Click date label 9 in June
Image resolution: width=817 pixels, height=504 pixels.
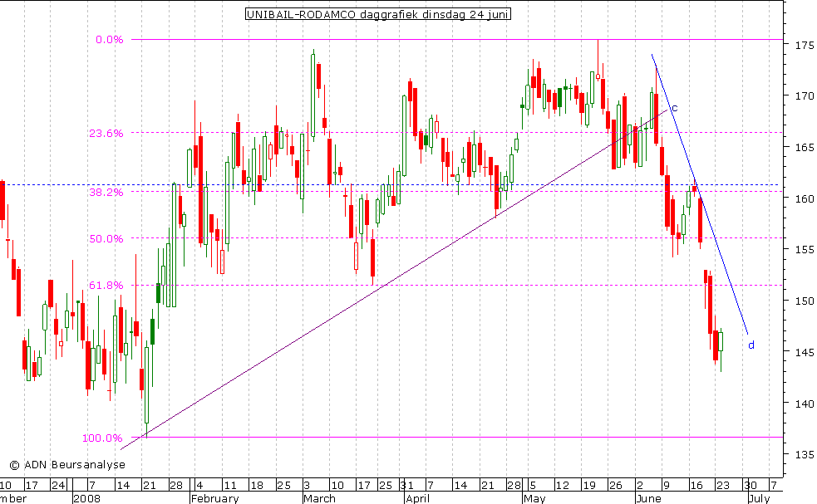click(x=666, y=486)
